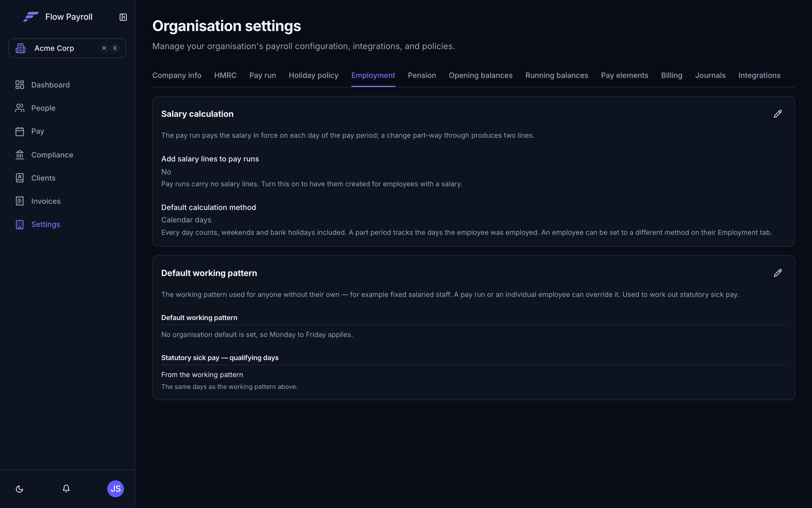This screenshot has width=812, height=508.
Task: Navigate to People in sidebar
Action: tap(67, 108)
